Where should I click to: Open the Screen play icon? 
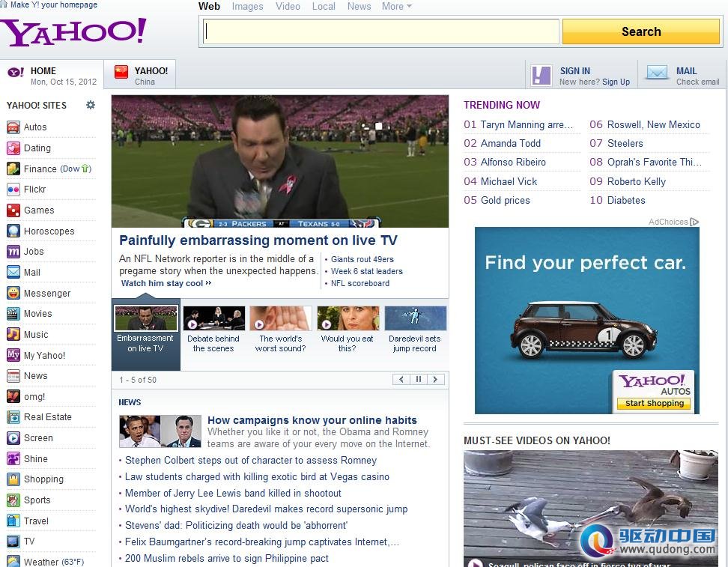(x=13, y=438)
